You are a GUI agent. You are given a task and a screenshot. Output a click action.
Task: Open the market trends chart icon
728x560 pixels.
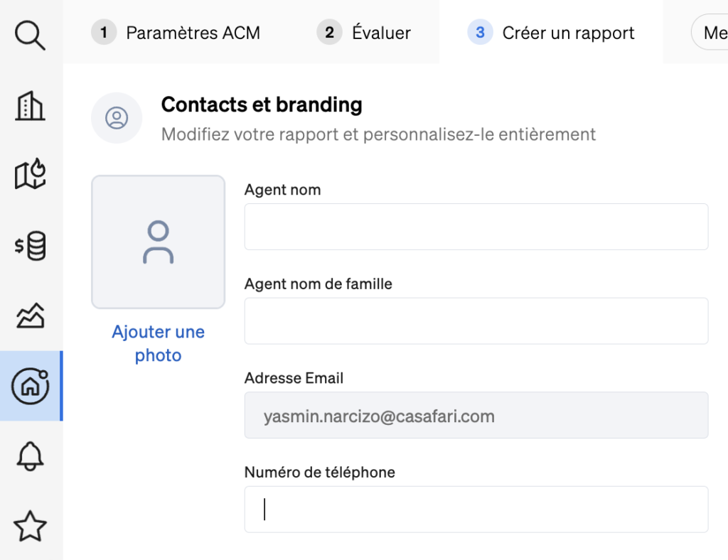click(30, 316)
